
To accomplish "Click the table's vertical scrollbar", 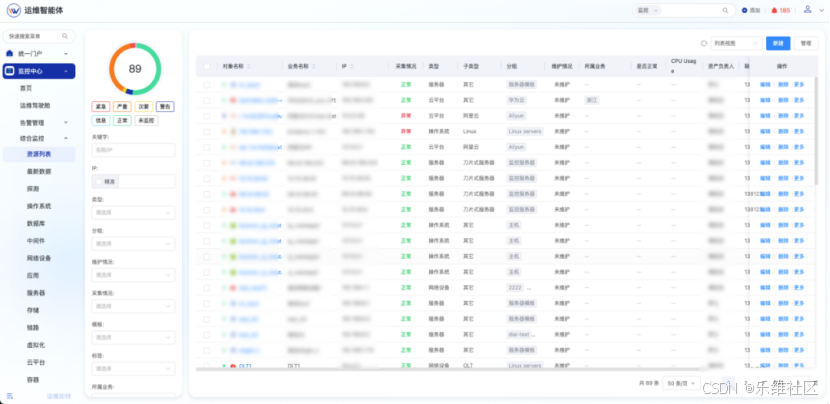I will point(816,132).
